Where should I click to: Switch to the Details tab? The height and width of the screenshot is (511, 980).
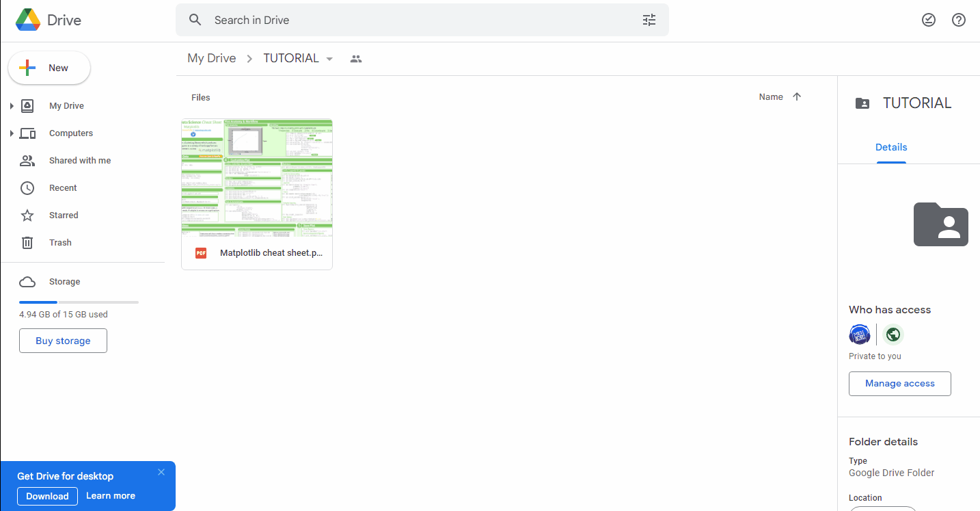coord(891,147)
